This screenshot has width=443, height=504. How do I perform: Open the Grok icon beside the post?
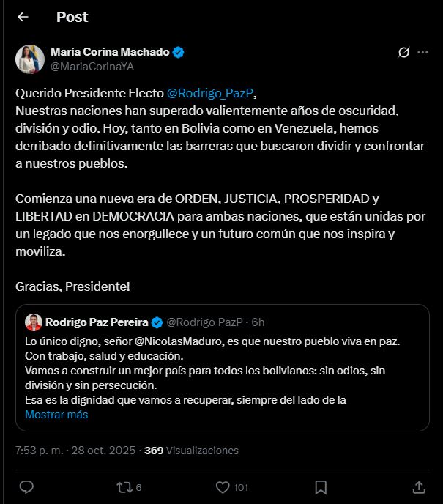(x=403, y=53)
